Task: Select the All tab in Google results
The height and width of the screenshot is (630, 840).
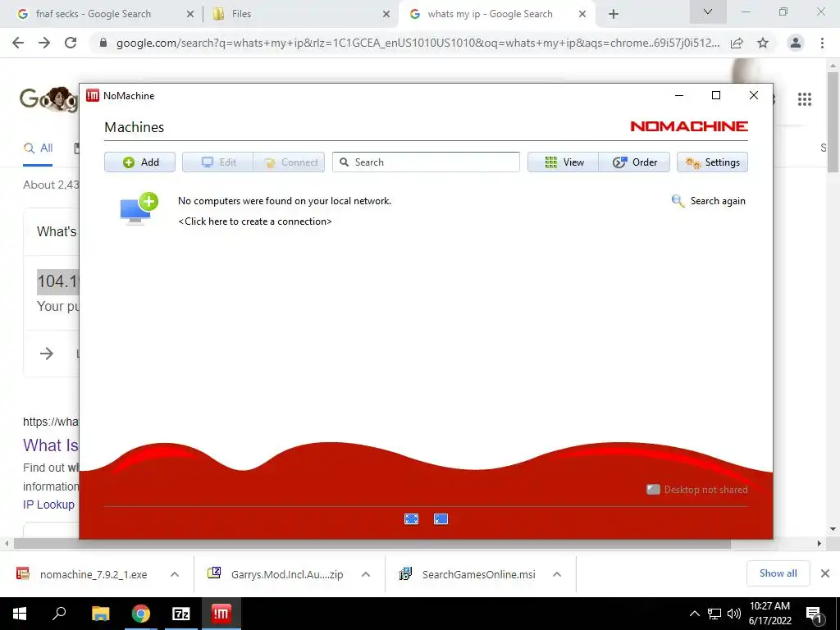Action: pyautogui.click(x=38, y=148)
